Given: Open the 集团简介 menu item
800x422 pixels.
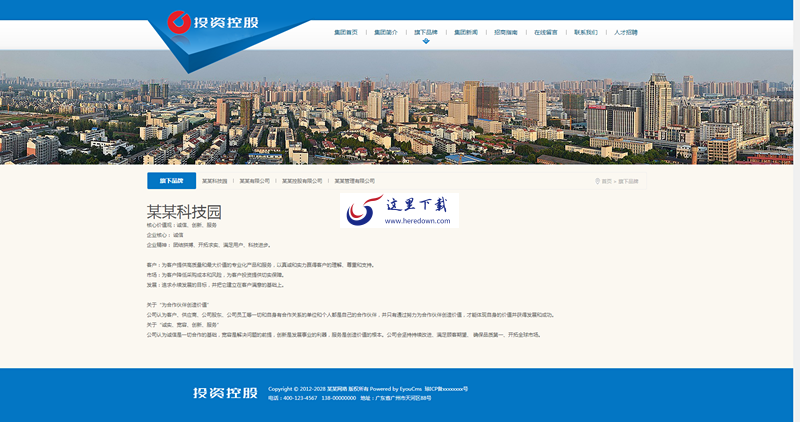Looking at the screenshot, I should pos(385,32).
